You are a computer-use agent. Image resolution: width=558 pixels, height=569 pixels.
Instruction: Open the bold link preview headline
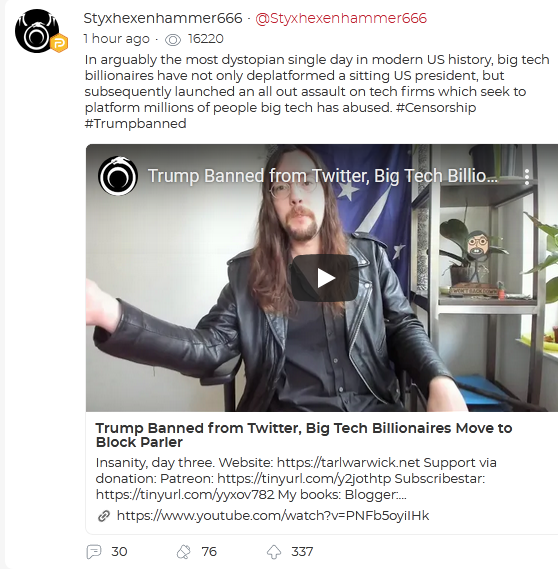pos(304,435)
